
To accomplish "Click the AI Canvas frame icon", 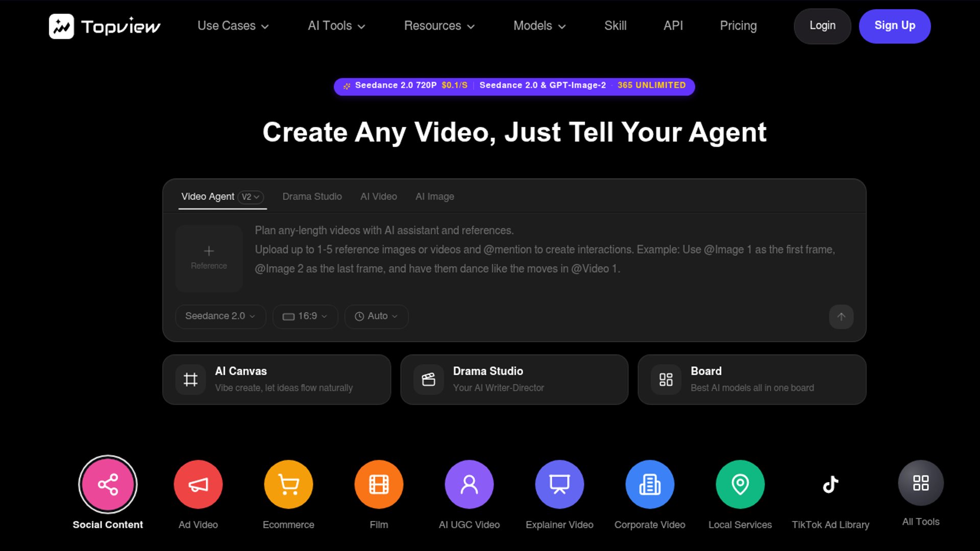I will (x=190, y=380).
